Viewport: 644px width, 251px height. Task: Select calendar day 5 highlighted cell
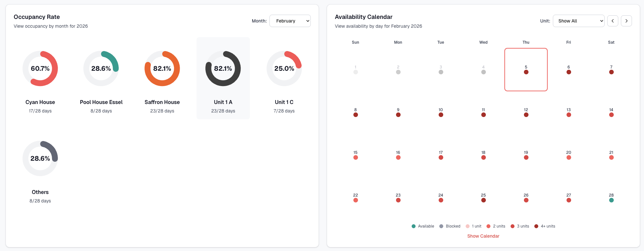526,69
